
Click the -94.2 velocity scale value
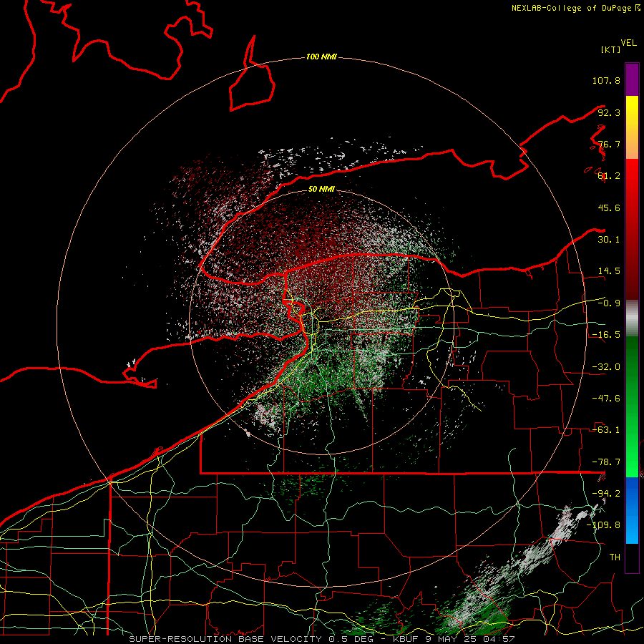pyautogui.click(x=606, y=494)
